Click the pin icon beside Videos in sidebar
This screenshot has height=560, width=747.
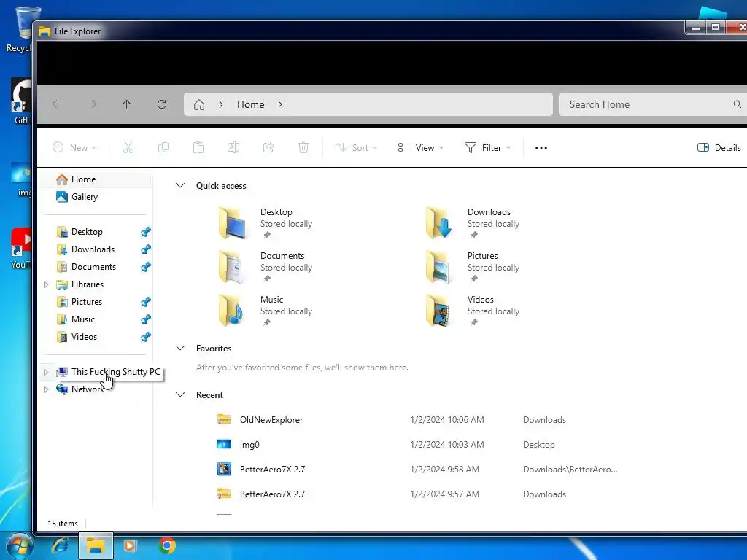click(x=146, y=337)
